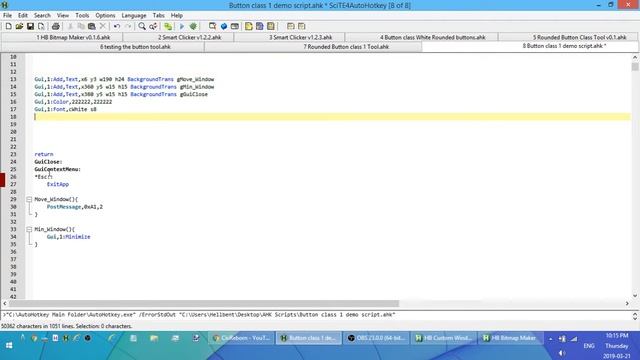
Task: Click the line 26 margin bookmark marker
Action: click(x=2, y=179)
